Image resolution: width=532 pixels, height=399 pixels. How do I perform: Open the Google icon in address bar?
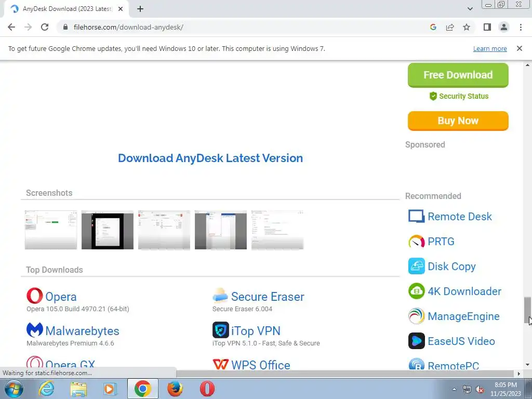pyautogui.click(x=433, y=27)
